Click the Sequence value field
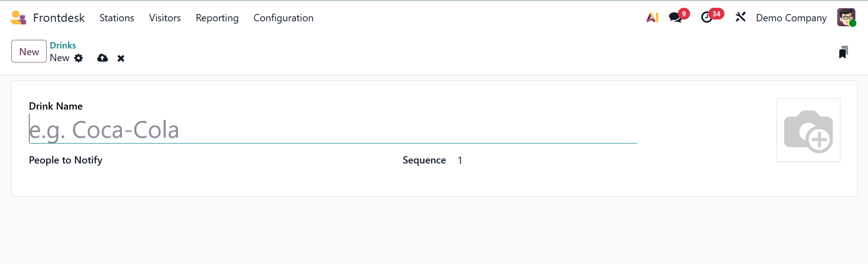 [543, 160]
